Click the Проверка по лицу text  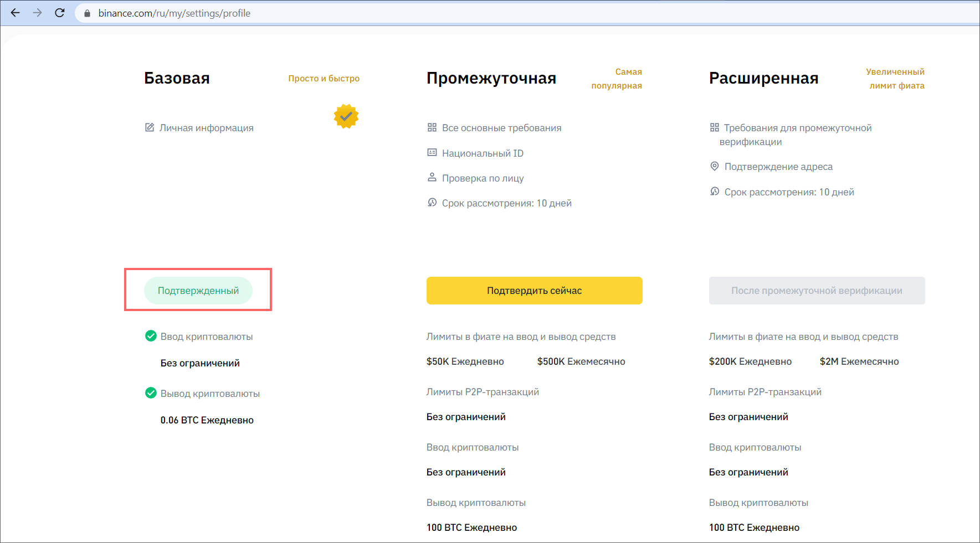pos(483,178)
